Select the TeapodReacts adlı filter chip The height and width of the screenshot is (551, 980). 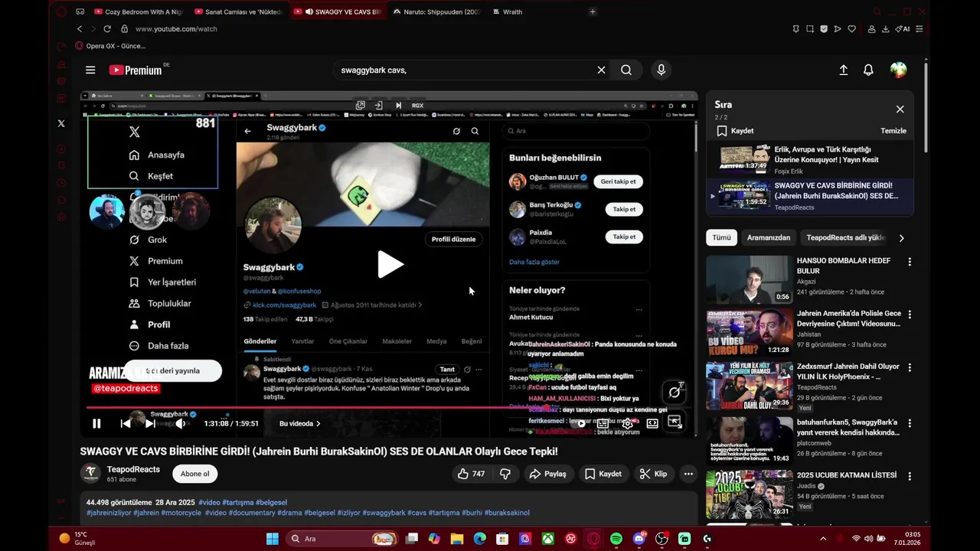coord(845,237)
